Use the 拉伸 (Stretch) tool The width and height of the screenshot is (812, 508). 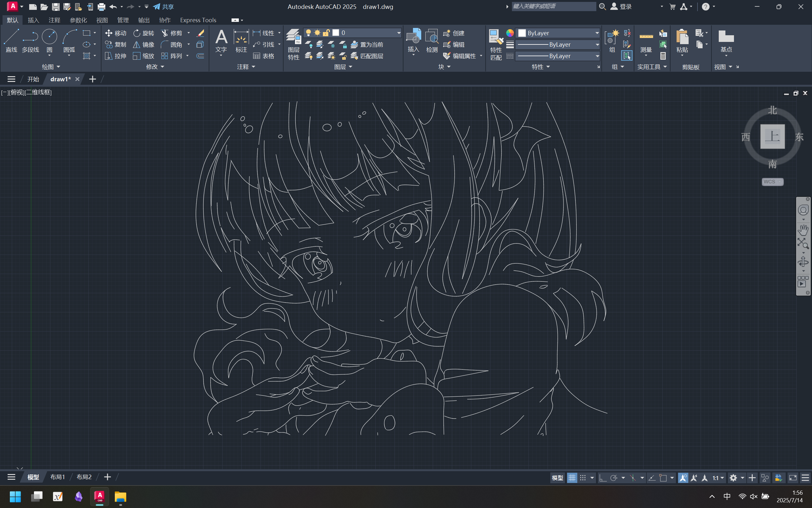pyautogui.click(x=115, y=56)
